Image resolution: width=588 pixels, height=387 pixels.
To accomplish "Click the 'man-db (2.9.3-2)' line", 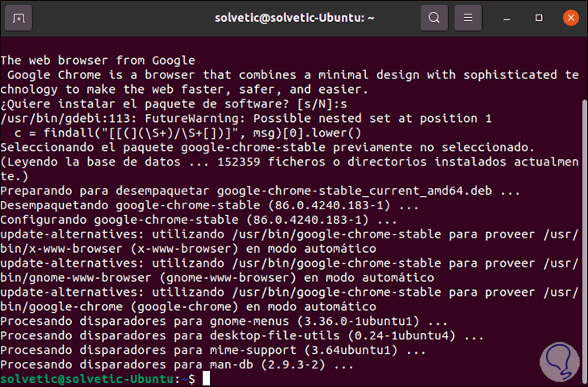I will (177, 364).
